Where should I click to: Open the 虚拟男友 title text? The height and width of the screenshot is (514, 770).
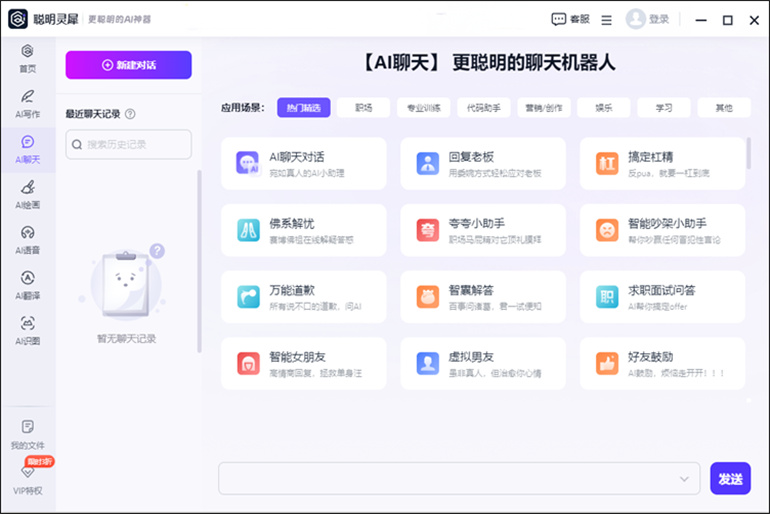(x=471, y=357)
